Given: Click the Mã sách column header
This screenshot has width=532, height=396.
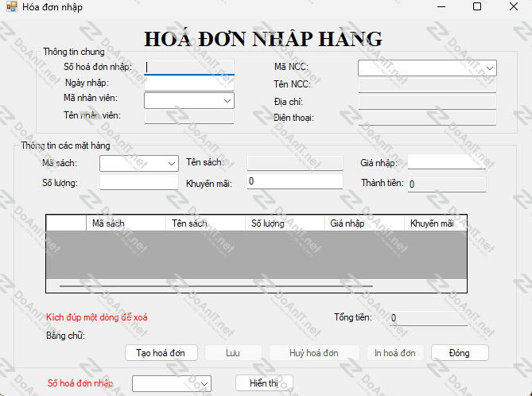Looking at the screenshot, I should point(125,223).
